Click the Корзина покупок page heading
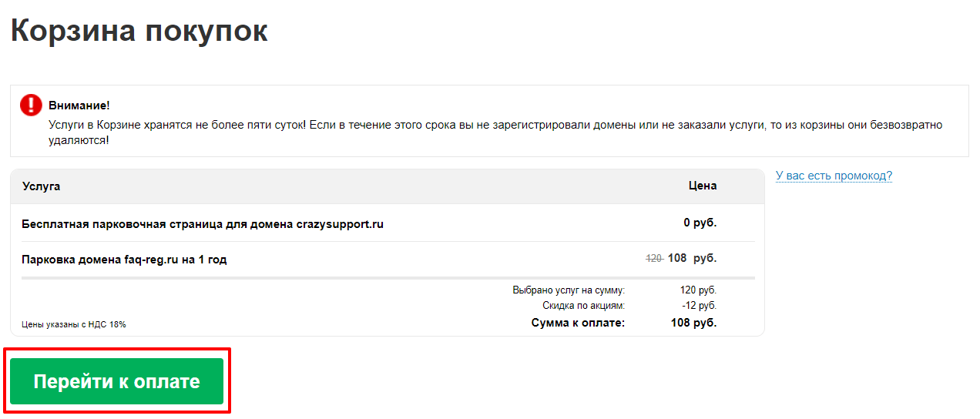The image size is (980, 419). point(139,31)
